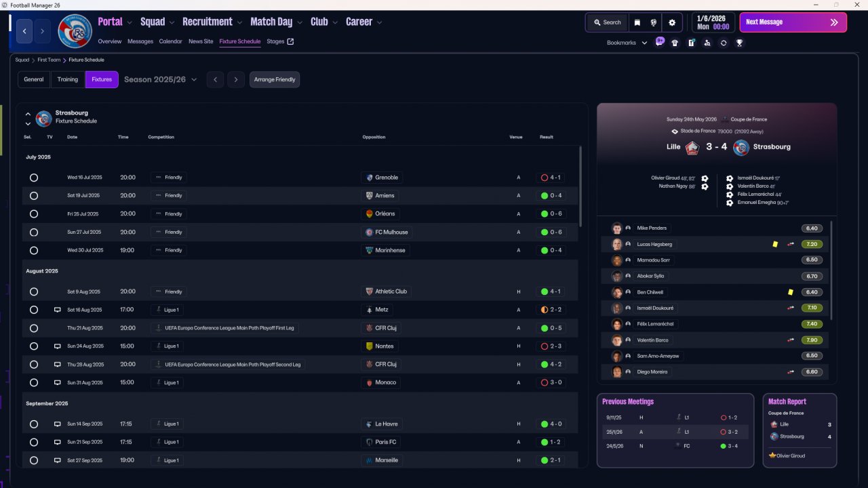Click Mike Penders' player portrait
This screenshot has width=868, height=488.
[617, 228]
